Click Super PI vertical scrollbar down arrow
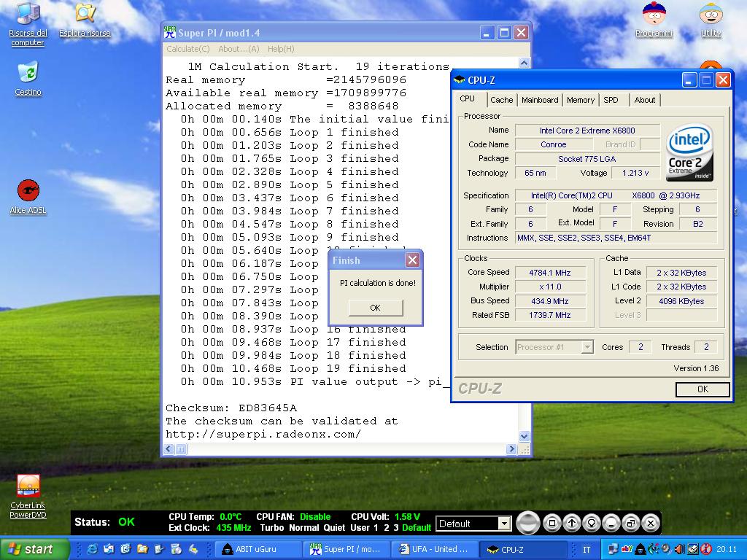 [x=524, y=436]
